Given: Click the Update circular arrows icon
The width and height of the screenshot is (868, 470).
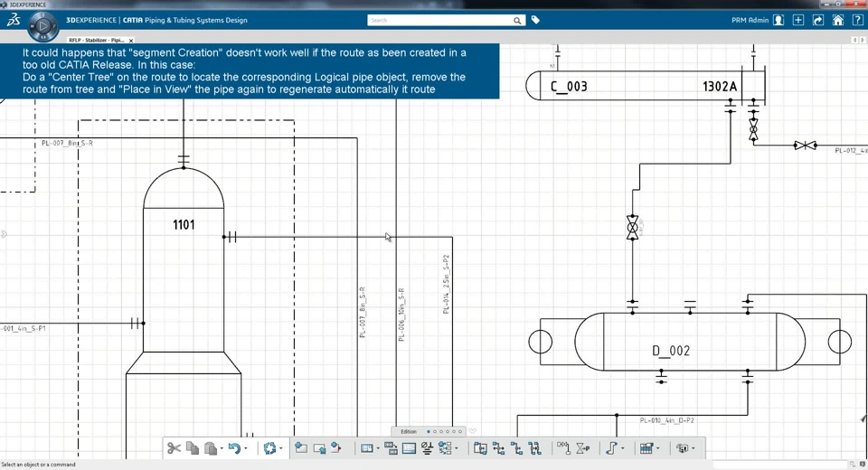Looking at the screenshot, I should point(269,448).
